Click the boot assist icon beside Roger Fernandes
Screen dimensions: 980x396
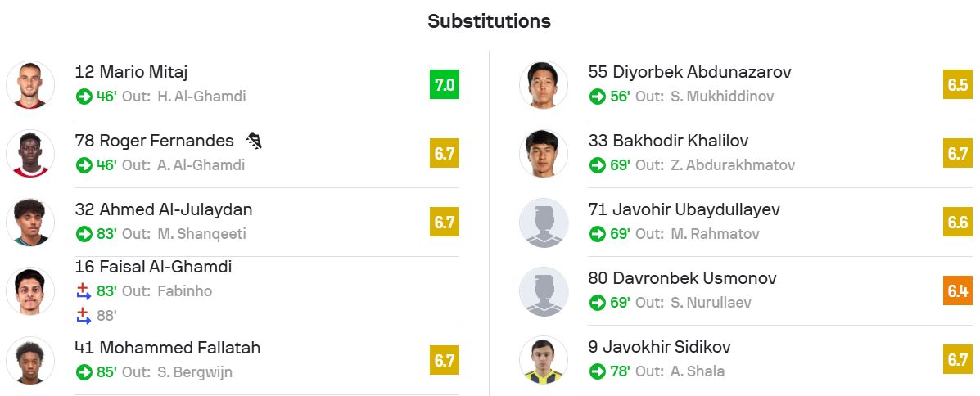click(x=254, y=142)
